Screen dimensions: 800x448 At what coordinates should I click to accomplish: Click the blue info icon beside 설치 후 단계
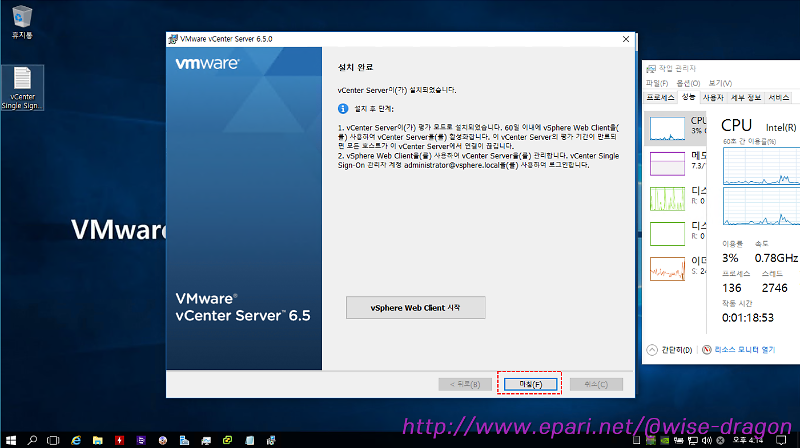pos(343,109)
